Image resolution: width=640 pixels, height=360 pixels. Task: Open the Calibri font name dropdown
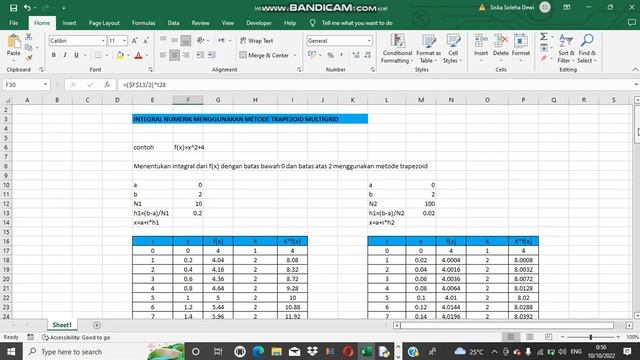coord(103,40)
